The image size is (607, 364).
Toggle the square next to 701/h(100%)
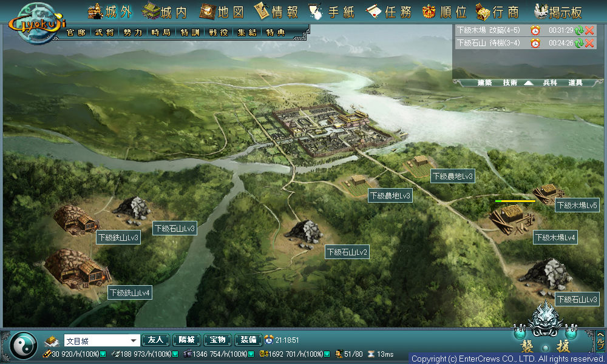[327, 354]
